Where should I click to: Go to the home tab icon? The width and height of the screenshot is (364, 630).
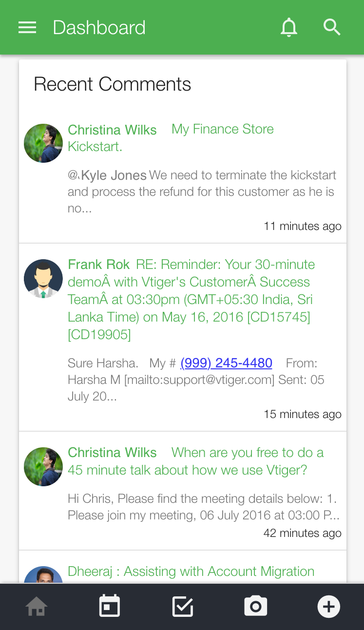click(37, 607)
